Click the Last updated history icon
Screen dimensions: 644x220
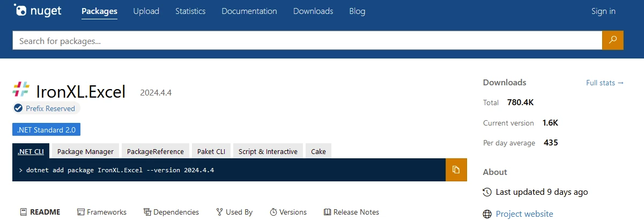click(x=487, y=192)
